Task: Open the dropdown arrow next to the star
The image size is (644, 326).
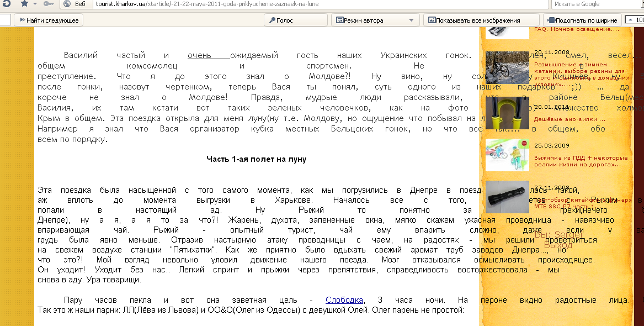Action: 35,4
